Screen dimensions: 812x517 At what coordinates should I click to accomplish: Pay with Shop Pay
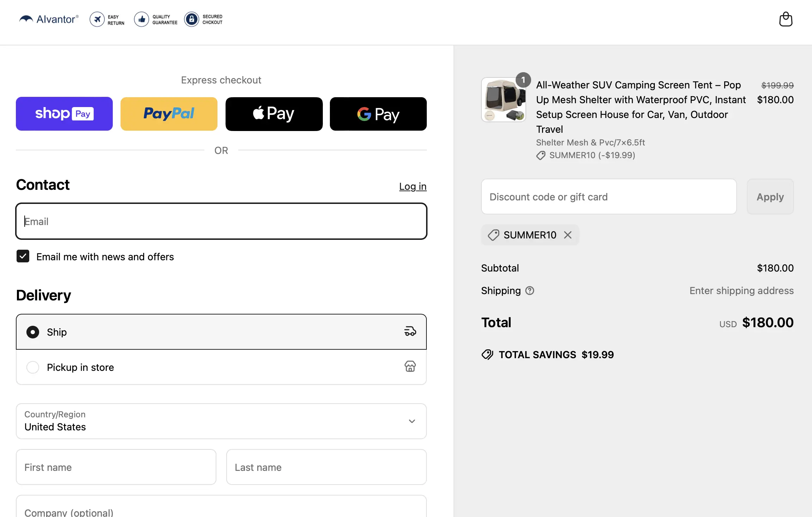[64, 114]
